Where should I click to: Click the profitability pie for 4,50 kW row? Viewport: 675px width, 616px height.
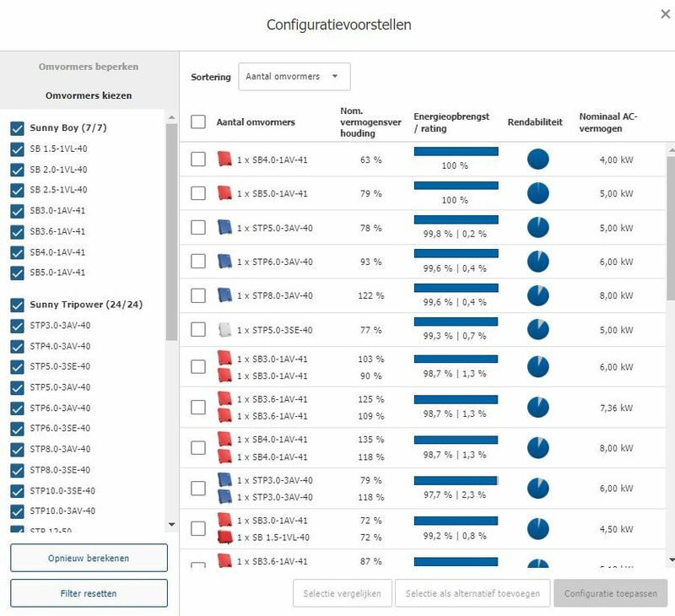[x=537, y=528]
